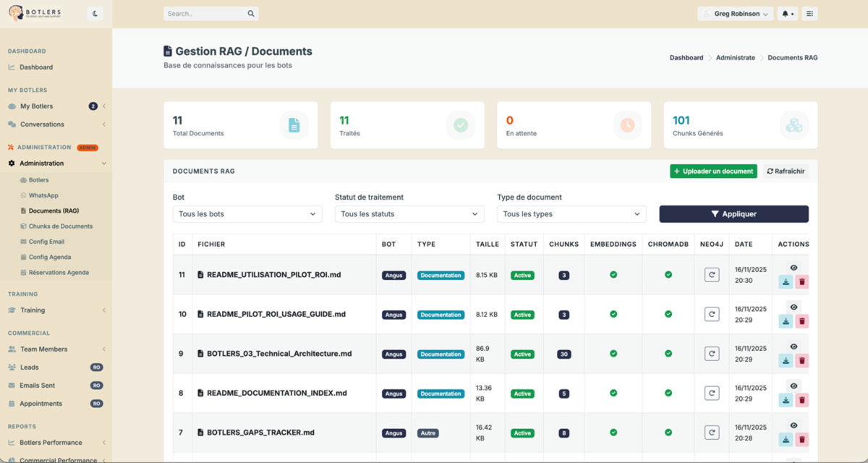Image resolution: width=868 pixels, height=463 pixels.
Task: Click the Chunks de Documents sidebar icon
Action: 23,226
